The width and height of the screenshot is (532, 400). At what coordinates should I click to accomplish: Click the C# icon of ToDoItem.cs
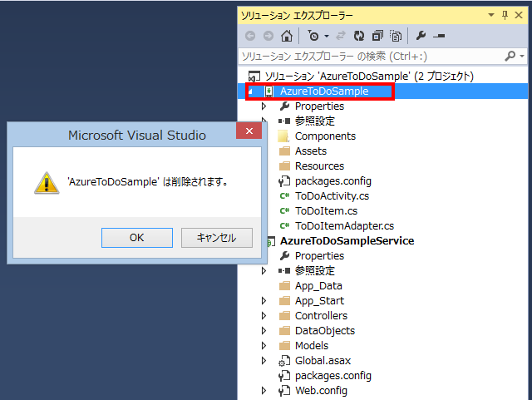point(284,211)
